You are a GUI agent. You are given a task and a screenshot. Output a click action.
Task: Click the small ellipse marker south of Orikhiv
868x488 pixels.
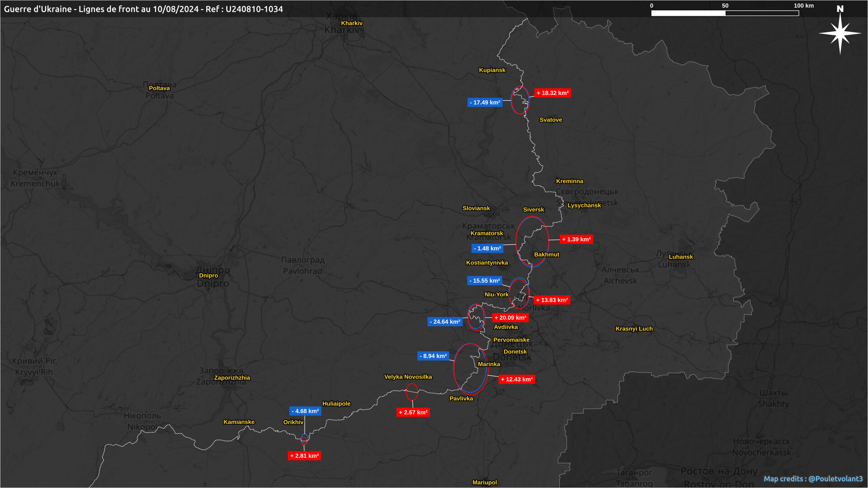[304, 440]
